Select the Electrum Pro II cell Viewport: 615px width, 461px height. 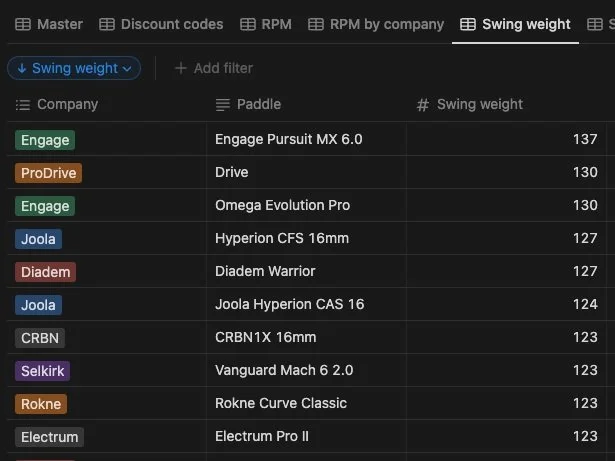[306, 436]
